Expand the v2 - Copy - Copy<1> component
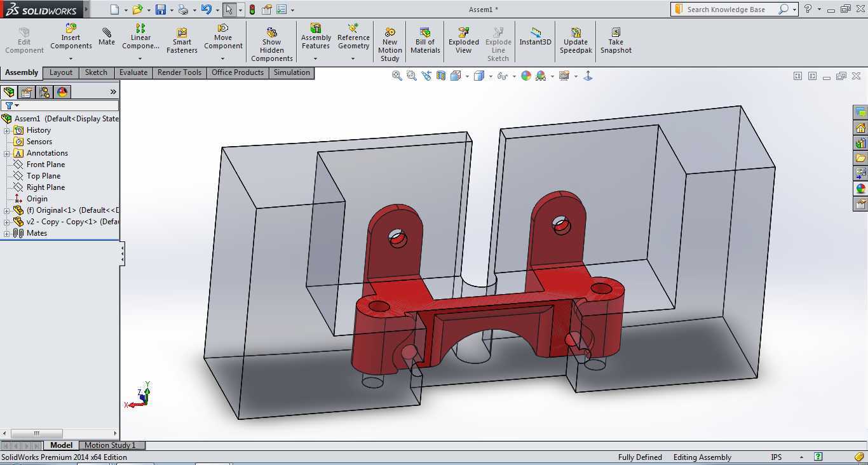The height and width of the screenshot is (465, 868). [x=7, y=222]
